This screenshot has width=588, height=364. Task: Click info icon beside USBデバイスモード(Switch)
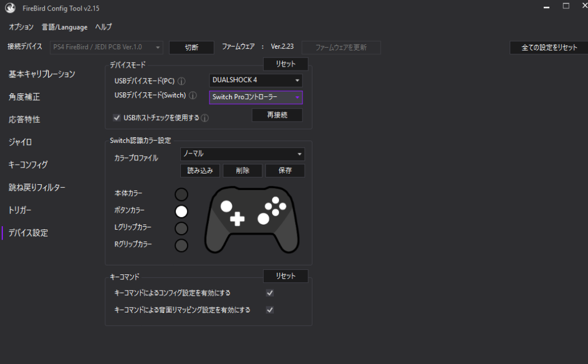click(x=193, y=95)
